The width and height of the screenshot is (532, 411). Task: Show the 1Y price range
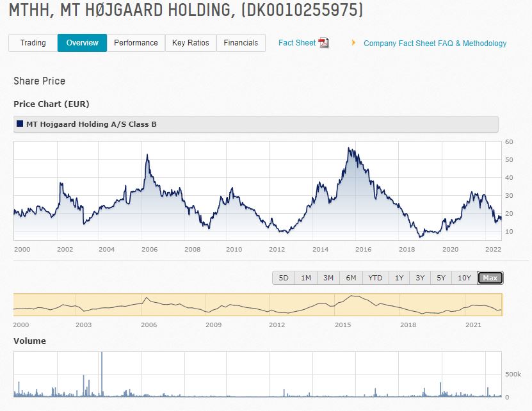(x=399, y=278)
